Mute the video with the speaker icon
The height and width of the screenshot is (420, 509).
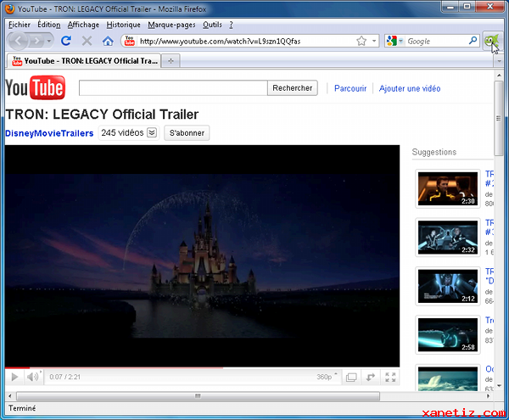[32, 377]
